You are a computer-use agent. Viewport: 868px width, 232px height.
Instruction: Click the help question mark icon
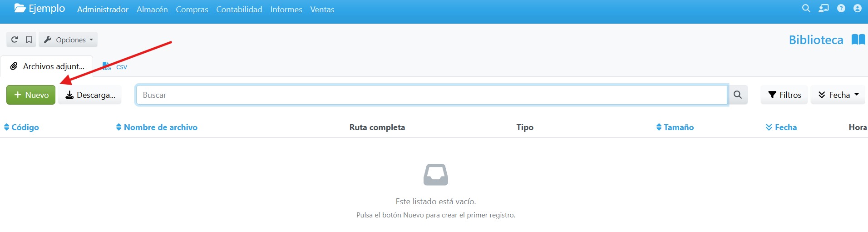tap(841, 8)
